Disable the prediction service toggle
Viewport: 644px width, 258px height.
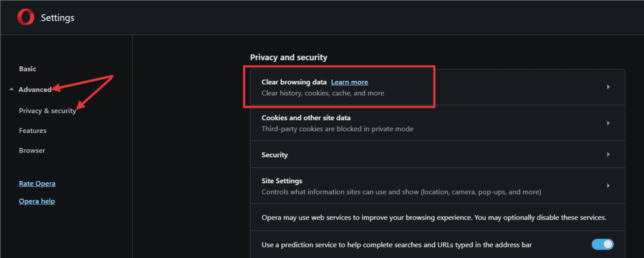(x=603, y=244)
